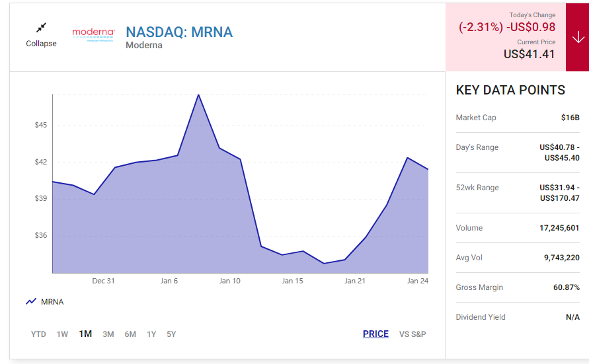Select the 1W time range

click(x=62, y=334)
